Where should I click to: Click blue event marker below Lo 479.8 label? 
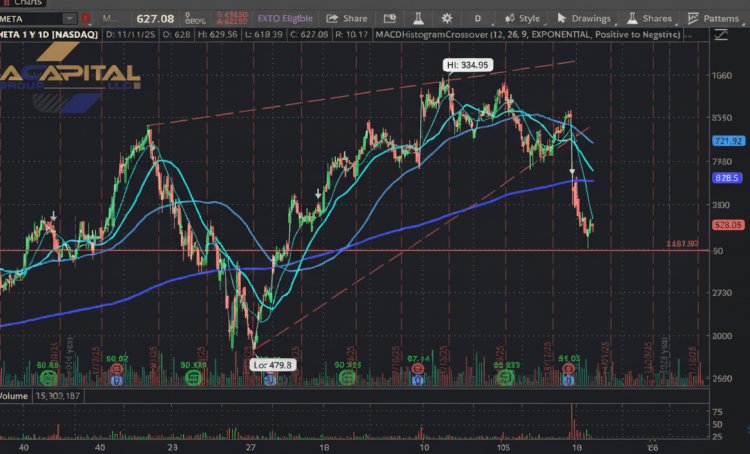click(x=270, y=381)
